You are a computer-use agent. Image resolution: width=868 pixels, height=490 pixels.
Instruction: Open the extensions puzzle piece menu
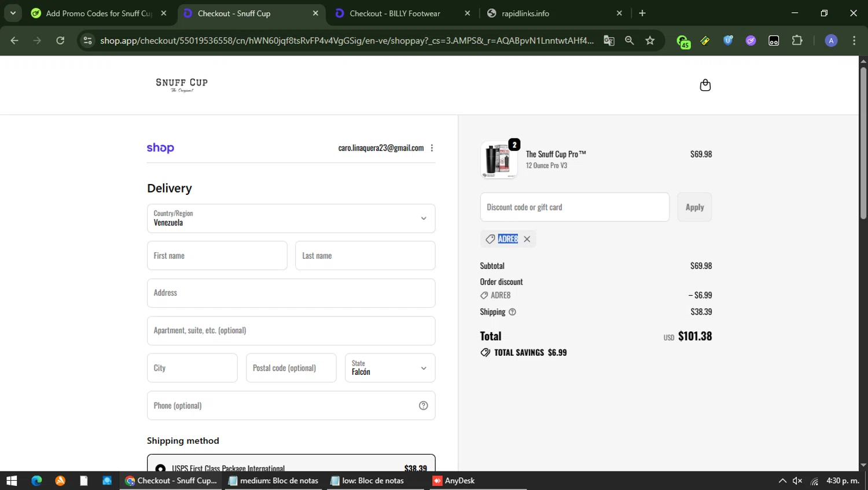point(797,40)
